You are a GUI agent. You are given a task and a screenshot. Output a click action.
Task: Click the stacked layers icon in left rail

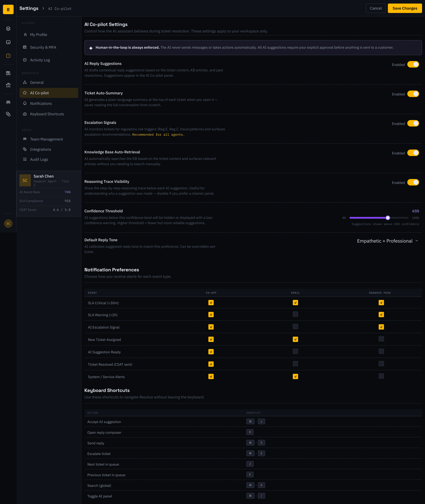(8, 29)
